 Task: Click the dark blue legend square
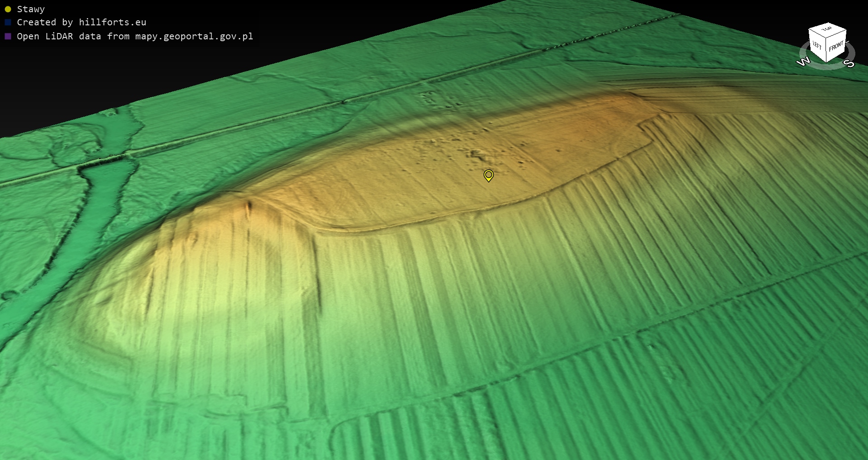(x=8, y=22)
